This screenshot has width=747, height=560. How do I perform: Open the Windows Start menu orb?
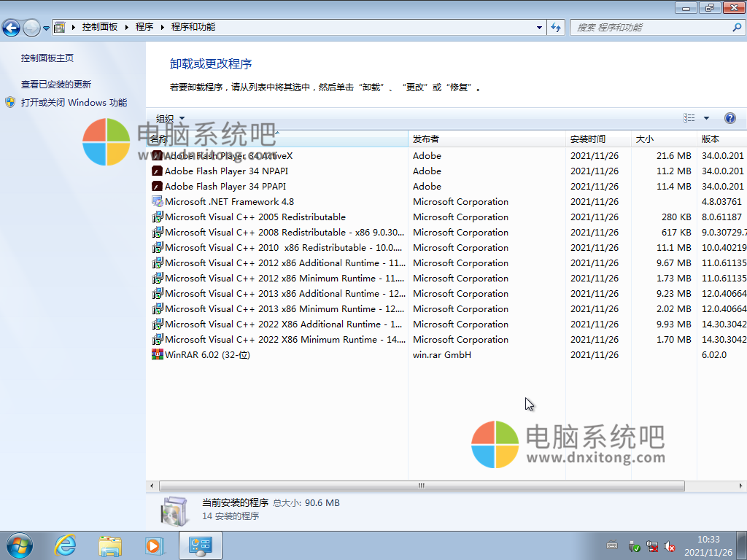click(x=20, y=545)
